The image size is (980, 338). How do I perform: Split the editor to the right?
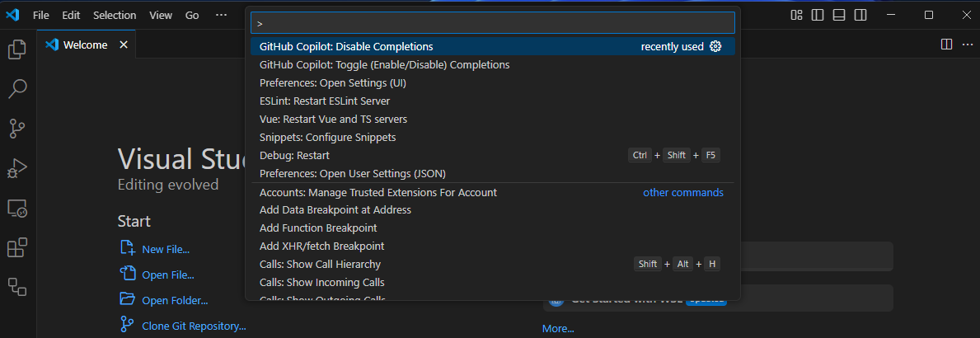pyautogui.click(x=946, y=45)
